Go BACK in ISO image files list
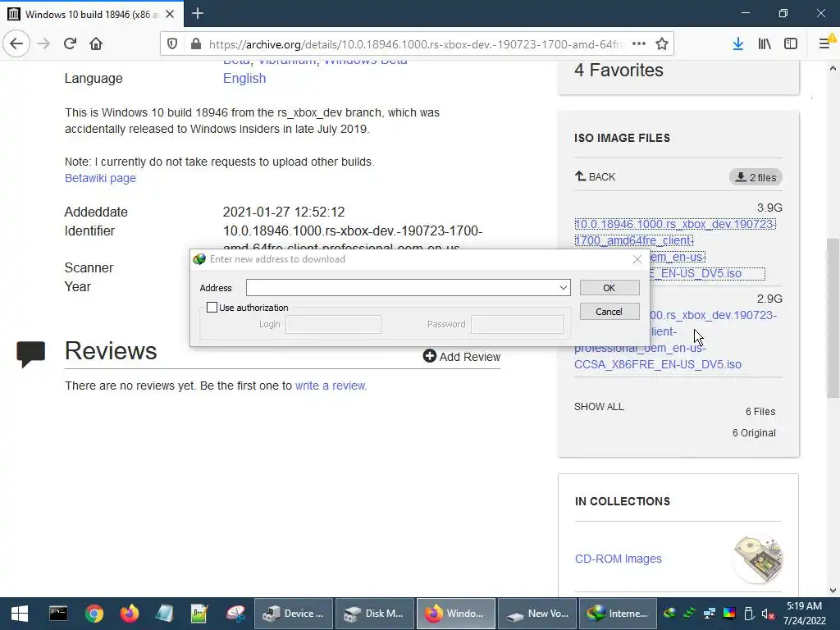 pos(596,177)
